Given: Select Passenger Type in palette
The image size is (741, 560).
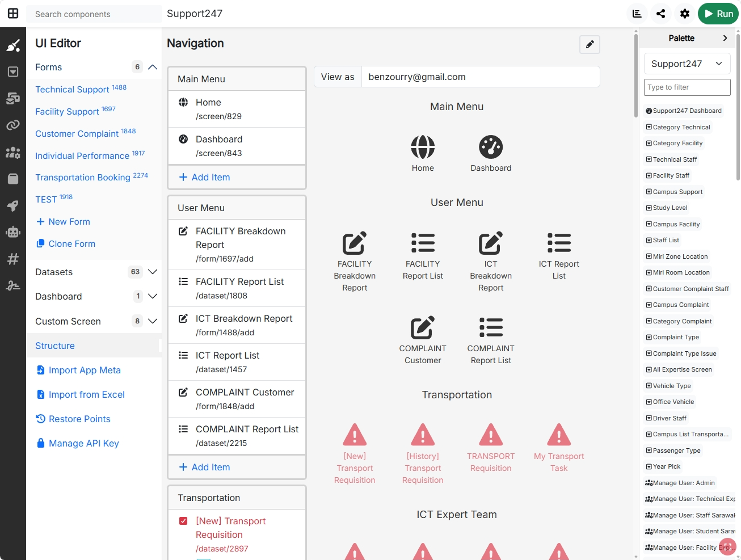Looking at the screenshot, I should 673,450.
